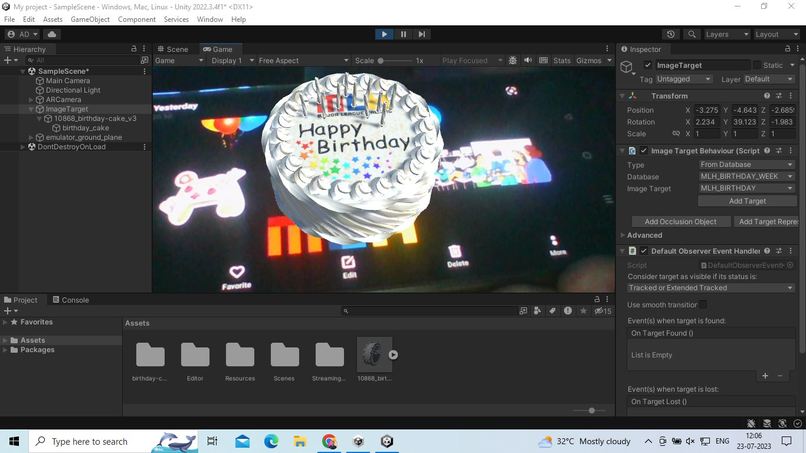Open the GameObject menu
Viewport: 806px width, 453px height.
pos(90,19)
